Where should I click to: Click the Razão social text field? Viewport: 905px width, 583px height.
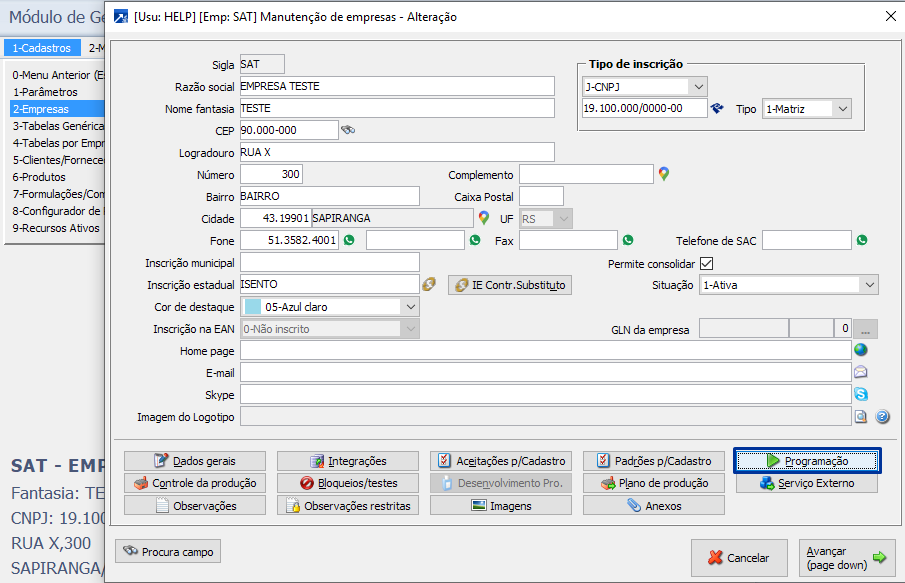tap(396, 86)
